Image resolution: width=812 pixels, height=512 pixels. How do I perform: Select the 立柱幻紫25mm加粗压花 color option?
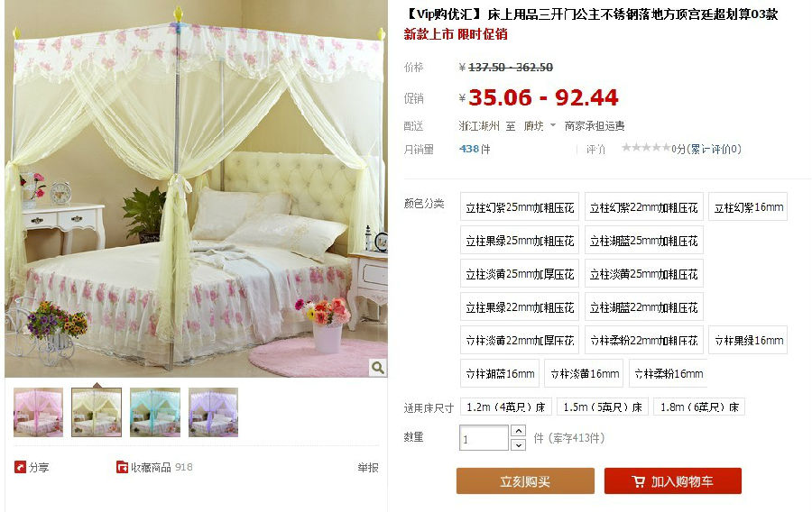520,207
